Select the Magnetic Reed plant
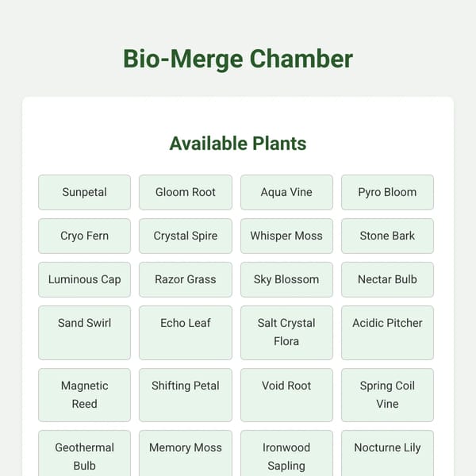The height and width of the screenshot is (476, 476). click(84, 395)
